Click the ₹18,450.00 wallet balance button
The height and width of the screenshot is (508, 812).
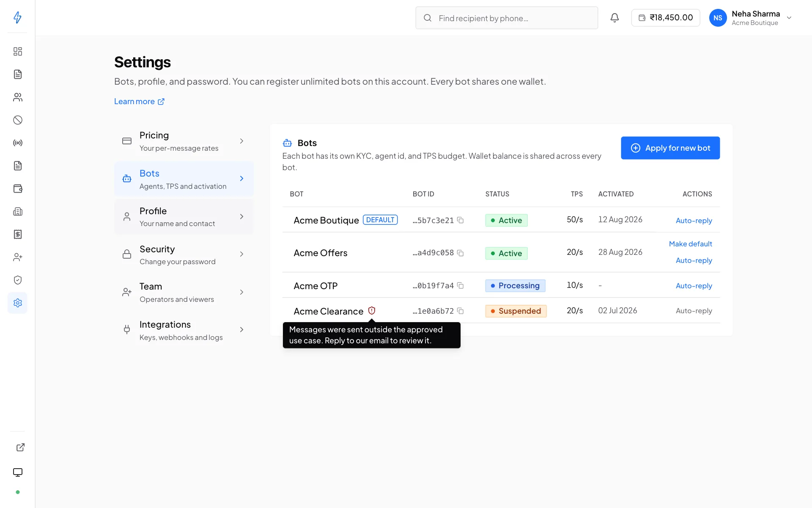666,18
